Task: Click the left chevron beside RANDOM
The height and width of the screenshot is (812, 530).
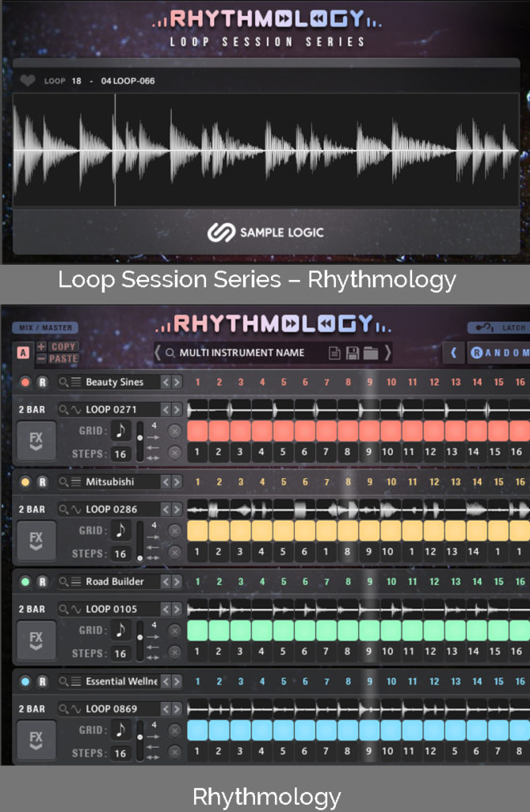Action: 454,353
